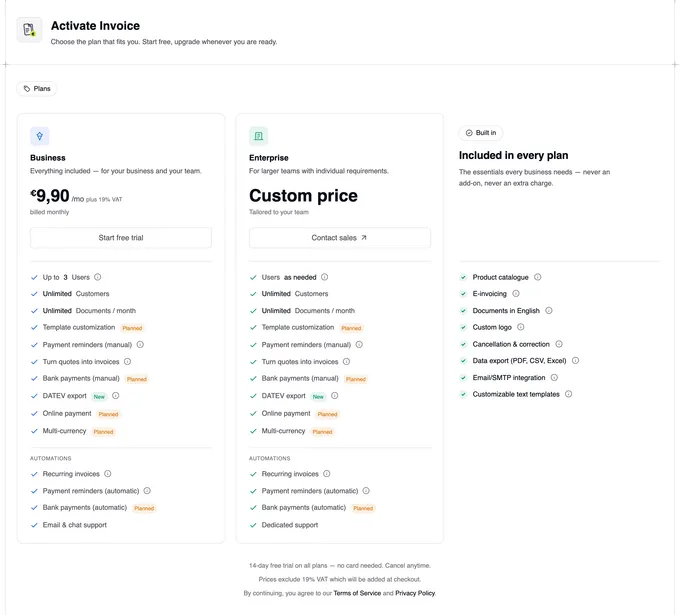Click the Business plan title
Viewport: 680px width, 615px height.
[x=48, y=158]
